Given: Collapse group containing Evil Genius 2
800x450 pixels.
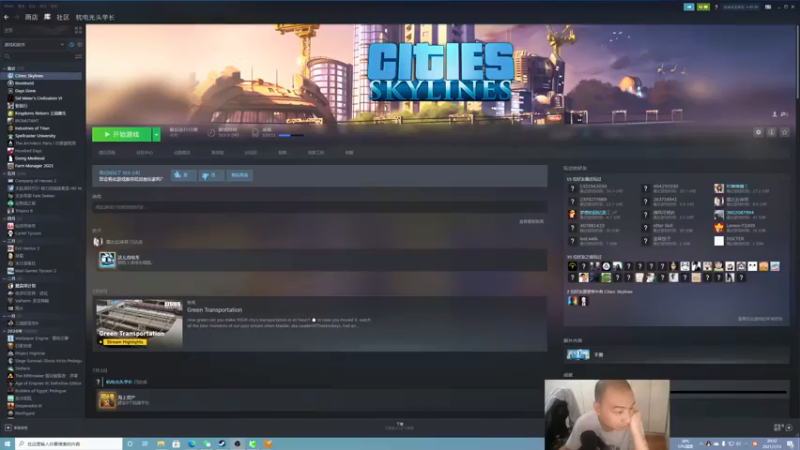Looking at the screenshot, I should 4,241.
